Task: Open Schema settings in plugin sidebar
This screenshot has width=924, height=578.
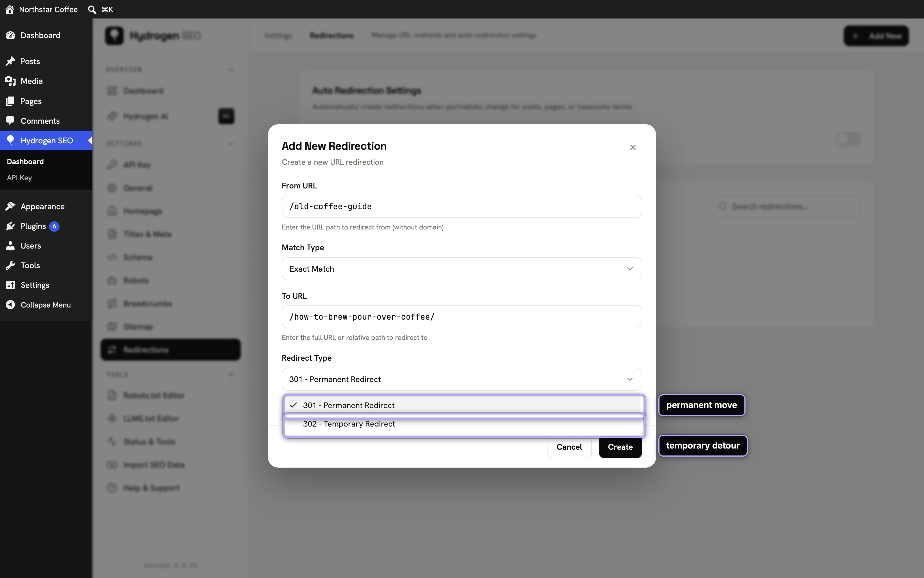Action: click(x=170, y=257)
